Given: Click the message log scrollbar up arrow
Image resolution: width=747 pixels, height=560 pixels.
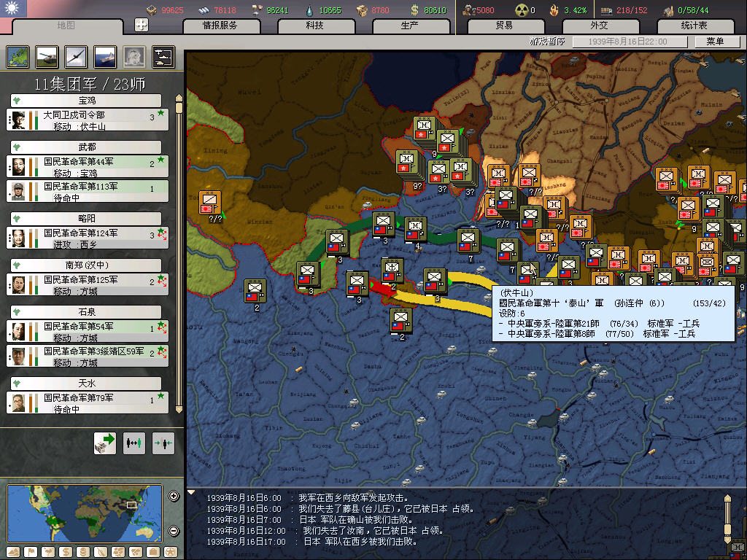Looking at the screenshot, I should click(x=727, y=498).
